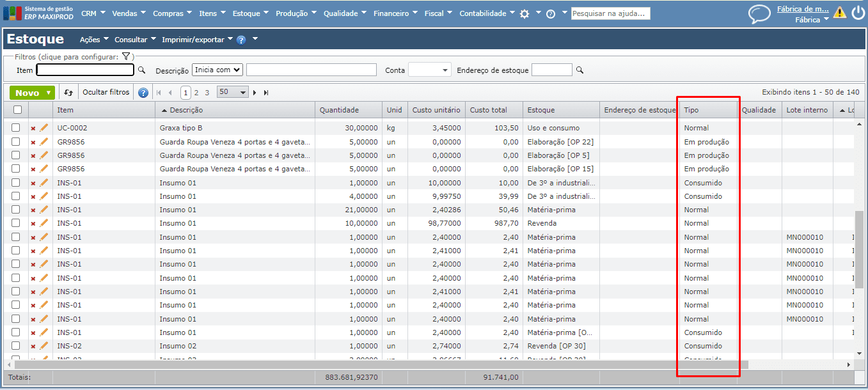
Task: Open the chat speech bubble icon
Action: (759, 14)
